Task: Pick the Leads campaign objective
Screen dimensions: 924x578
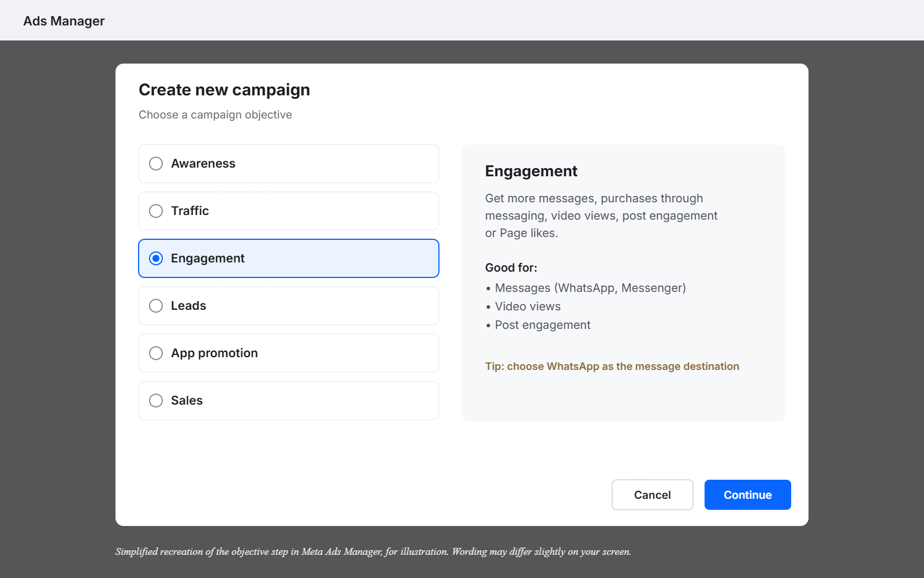Action: 289,306
